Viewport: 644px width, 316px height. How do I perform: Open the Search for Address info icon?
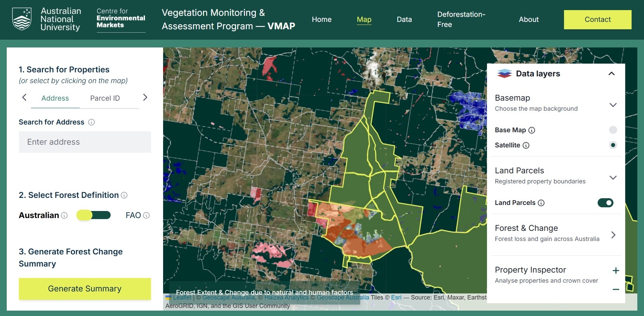[x=91, y=122]
